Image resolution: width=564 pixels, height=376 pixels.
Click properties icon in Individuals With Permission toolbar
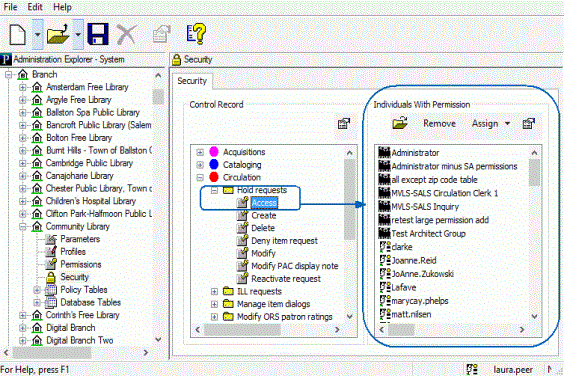tap(528, 123)
